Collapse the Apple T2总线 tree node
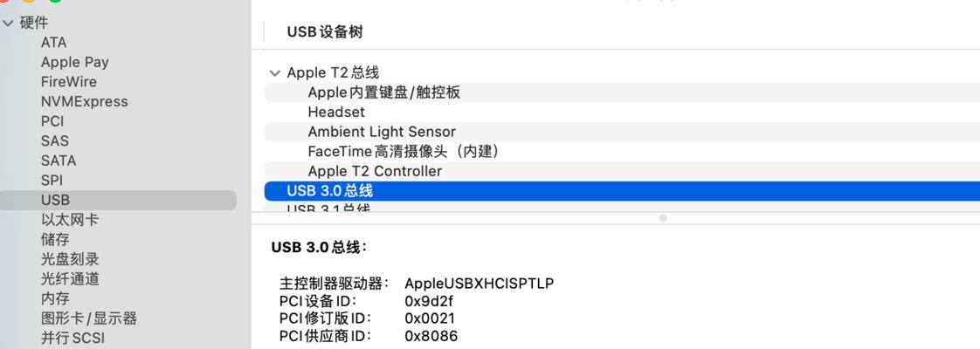The height and width of the screenshot is (349, 980). pyautogui.click(x=274, y=73)
